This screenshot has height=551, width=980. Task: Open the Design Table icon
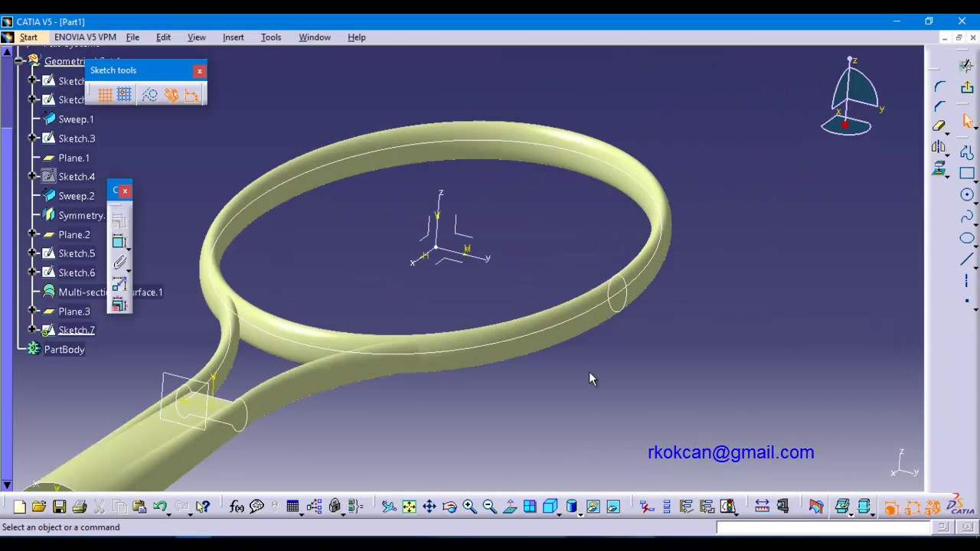(292, 507)
